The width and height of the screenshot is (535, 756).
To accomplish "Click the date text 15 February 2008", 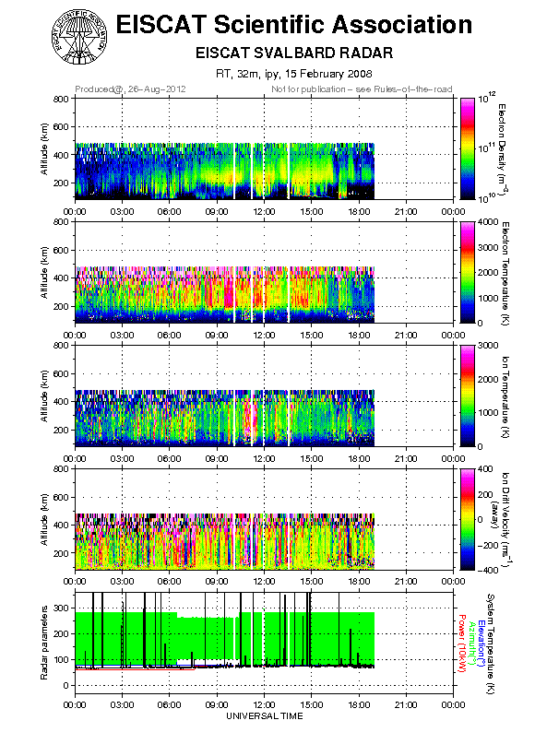I will point(328,74).
